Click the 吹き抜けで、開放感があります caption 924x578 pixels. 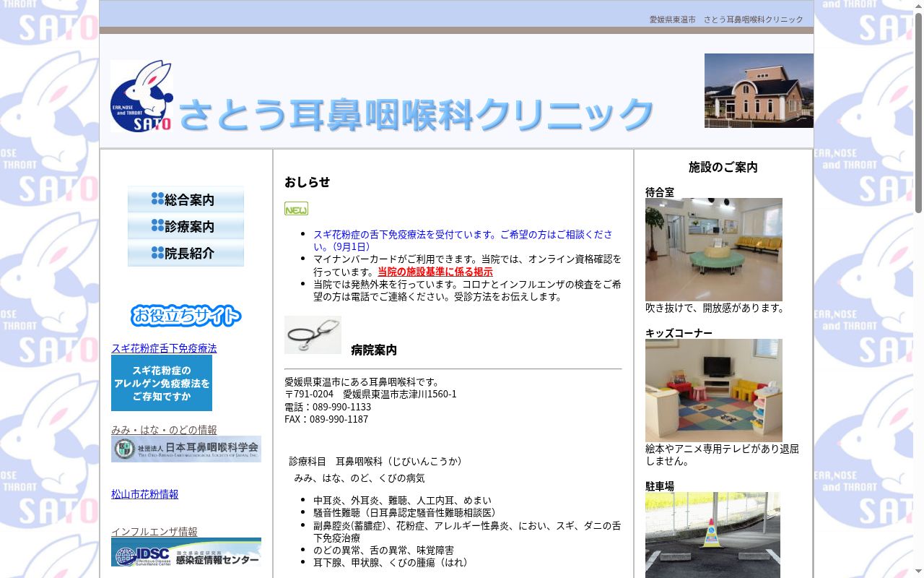(715, 308)
